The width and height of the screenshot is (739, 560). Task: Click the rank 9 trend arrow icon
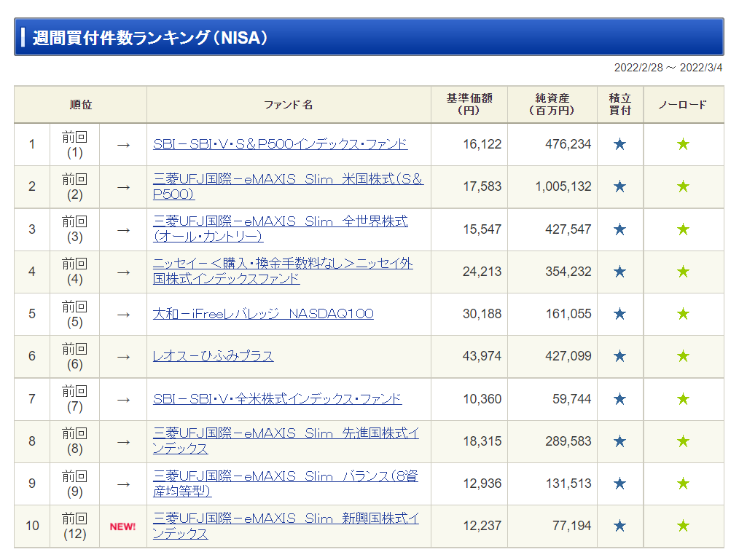click(x=123, y=484)
